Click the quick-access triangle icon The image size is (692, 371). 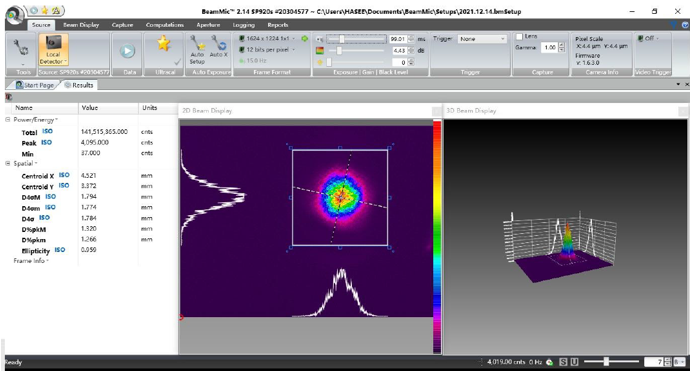point(56,10)
